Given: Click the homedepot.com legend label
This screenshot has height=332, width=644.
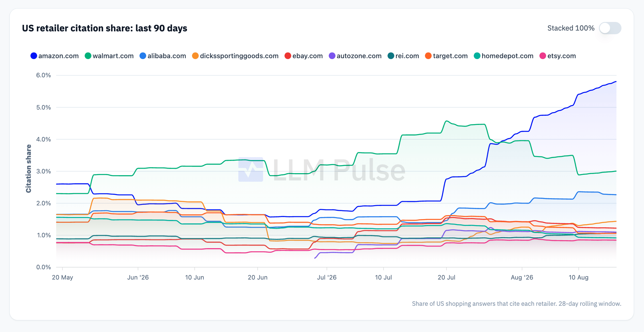Looking at the screenshot, I should pyautogui.click(x=508, y=56).
